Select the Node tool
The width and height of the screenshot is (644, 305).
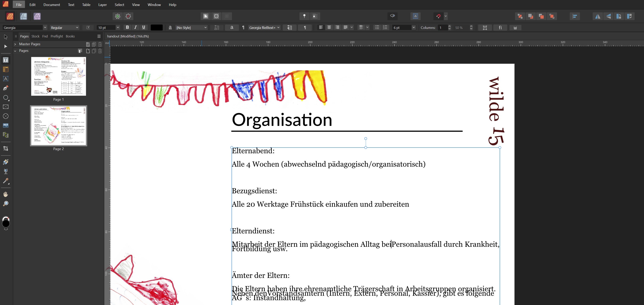pos(6,46)
